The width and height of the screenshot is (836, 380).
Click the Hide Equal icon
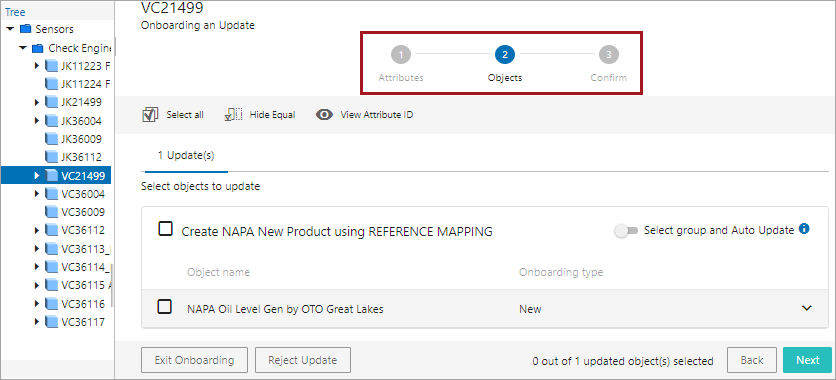[234, 115]
